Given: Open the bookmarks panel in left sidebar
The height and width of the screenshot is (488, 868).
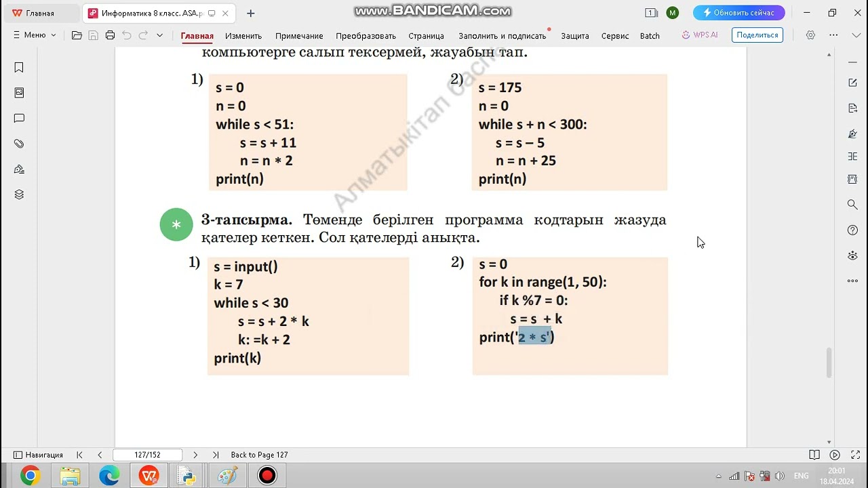Looking at the screenshot, I should [19, 67].
